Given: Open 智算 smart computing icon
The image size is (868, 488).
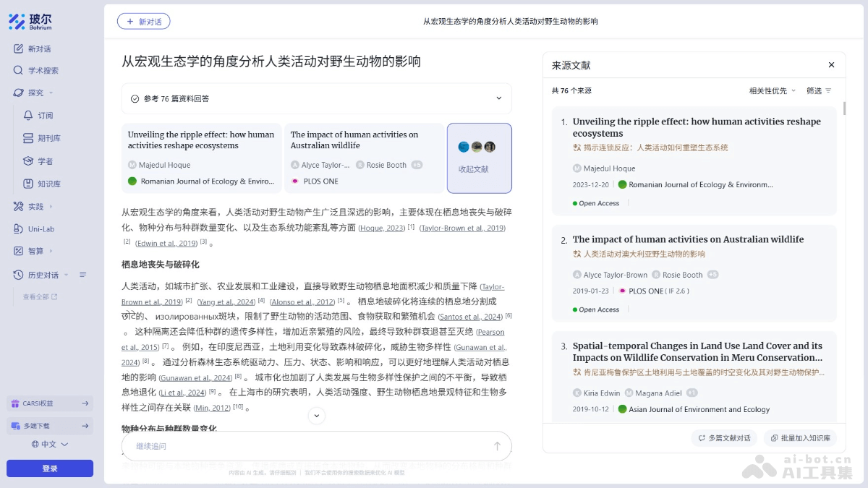Looking at the screenshot, I should pos(20,251).
